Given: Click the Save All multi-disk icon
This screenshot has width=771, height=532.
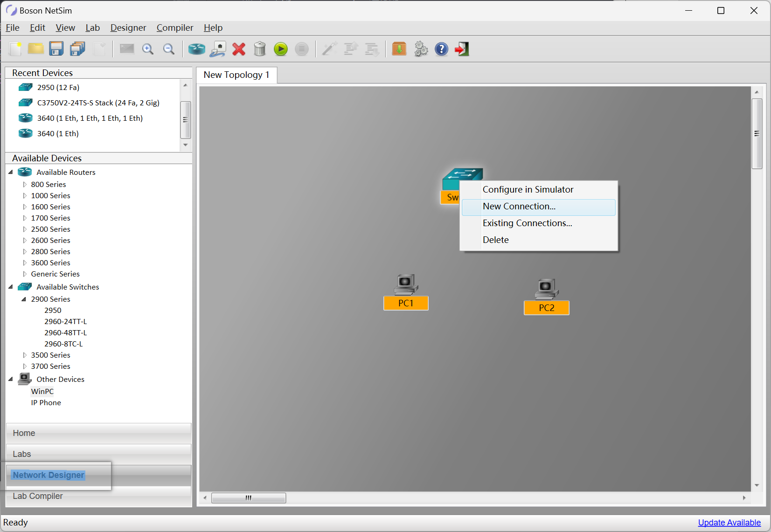Looking at the screenshot, I should click(77, 49).
